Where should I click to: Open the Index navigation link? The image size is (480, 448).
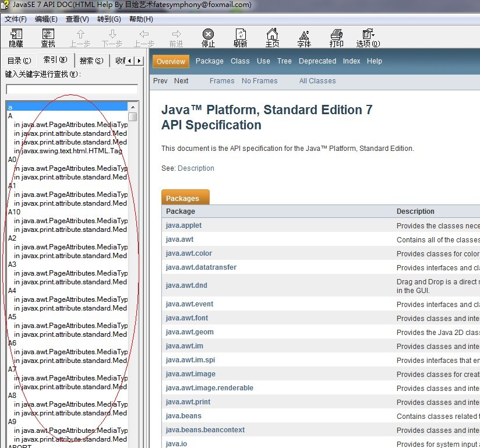pyautogui.click(x=351, y=61)
